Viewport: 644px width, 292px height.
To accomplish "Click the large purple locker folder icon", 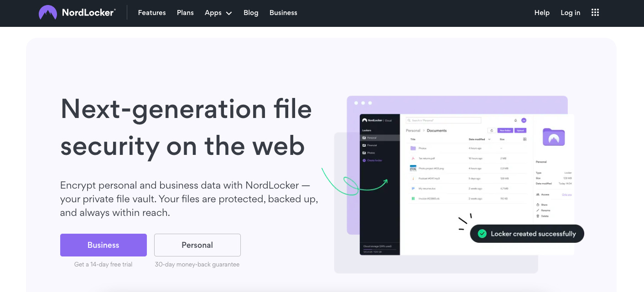I will 554,137.
